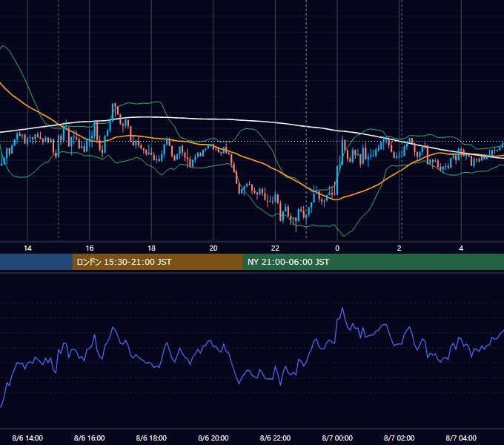This screenshot has height=445, width=504.
Task: Click the 18 hour label on upper axis
Action: pos(151,248)
